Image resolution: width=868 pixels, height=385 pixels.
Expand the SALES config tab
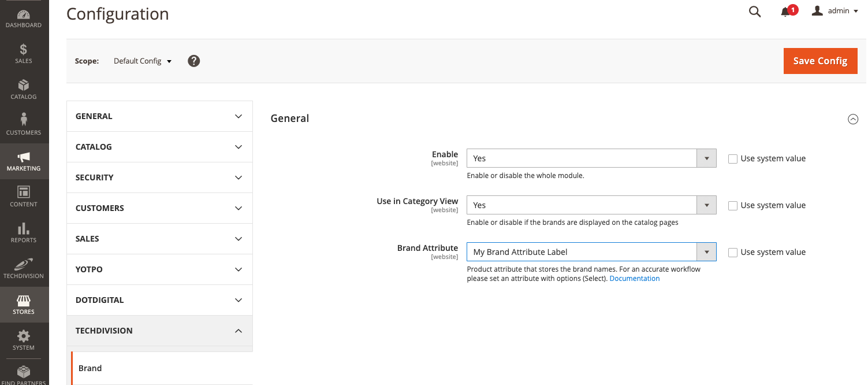tap(159, 239)
